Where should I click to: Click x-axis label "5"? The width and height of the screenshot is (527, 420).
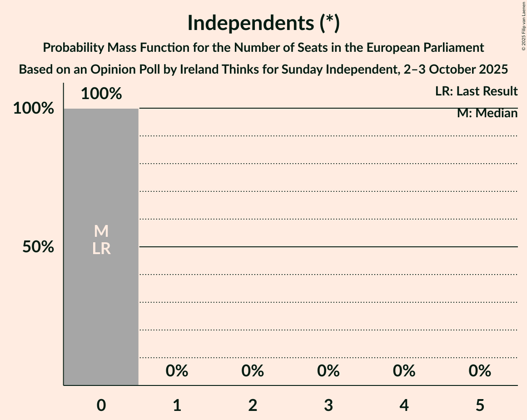click(480, 405)
